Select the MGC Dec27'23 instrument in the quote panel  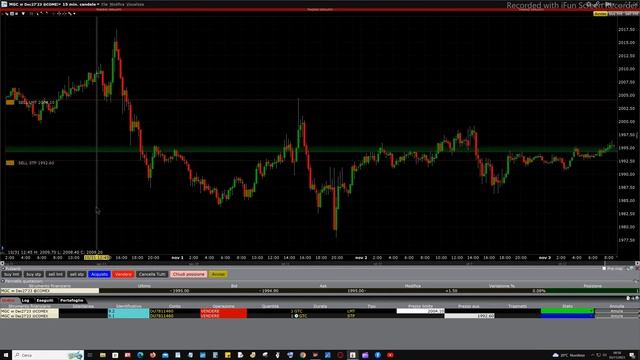pyautogui.click(x=49, y=291)
